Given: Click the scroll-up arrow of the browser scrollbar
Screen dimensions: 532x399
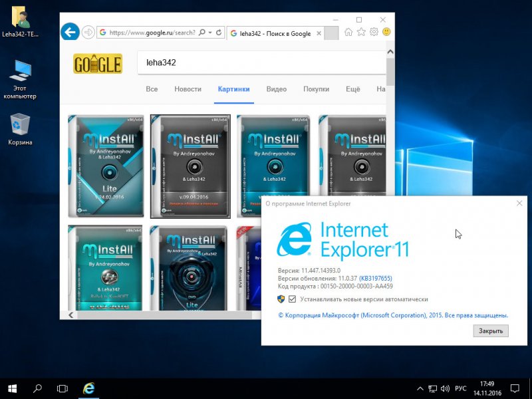Looking at the screenshot, I should pyautogui.click(x=390, y=52).
